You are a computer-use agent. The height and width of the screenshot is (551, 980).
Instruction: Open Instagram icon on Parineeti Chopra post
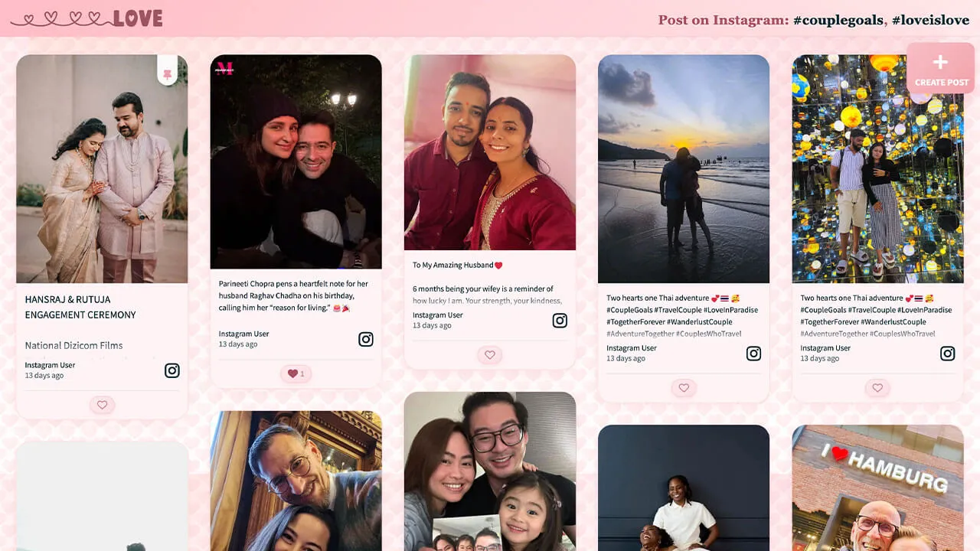(x=366, y=339)
